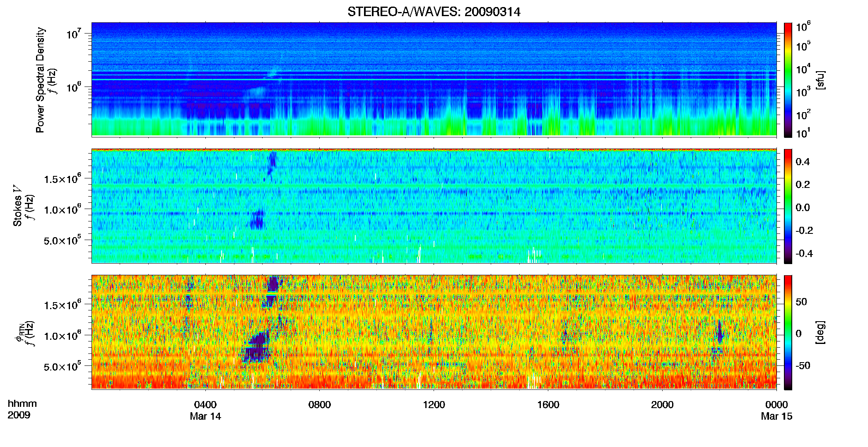Click the -0.2 label on the Stokes colorbar

[804, 231]
